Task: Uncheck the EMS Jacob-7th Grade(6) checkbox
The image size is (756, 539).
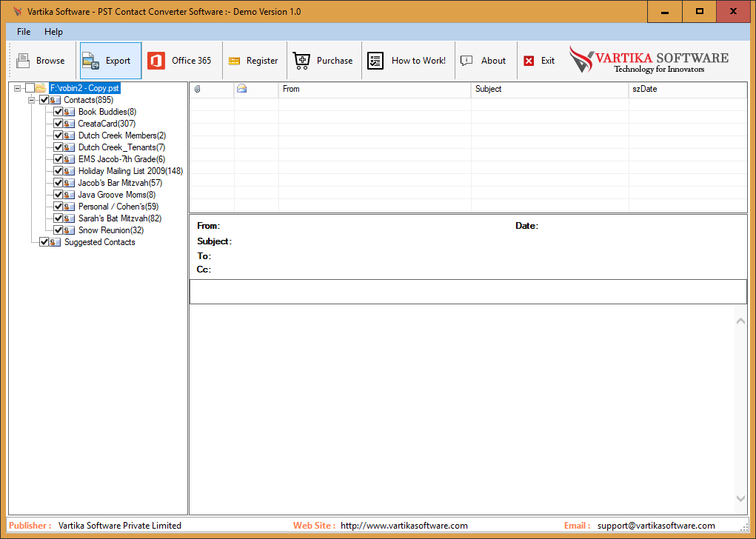Action: tap(58, 159)
